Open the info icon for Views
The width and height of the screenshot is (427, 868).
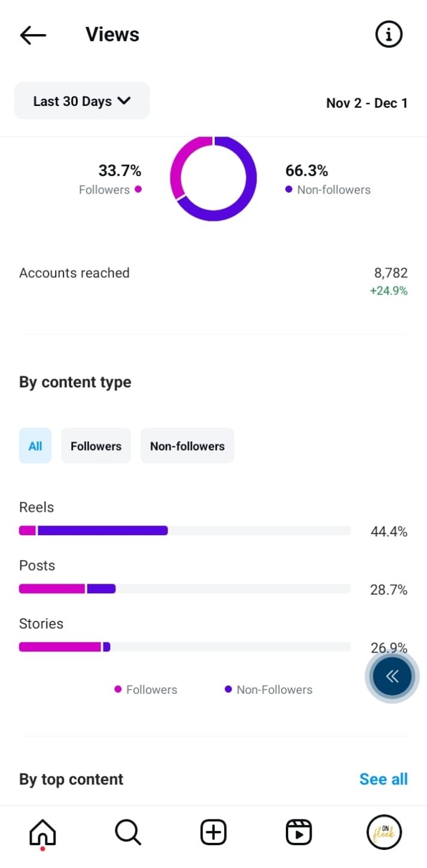click(389, 35)
